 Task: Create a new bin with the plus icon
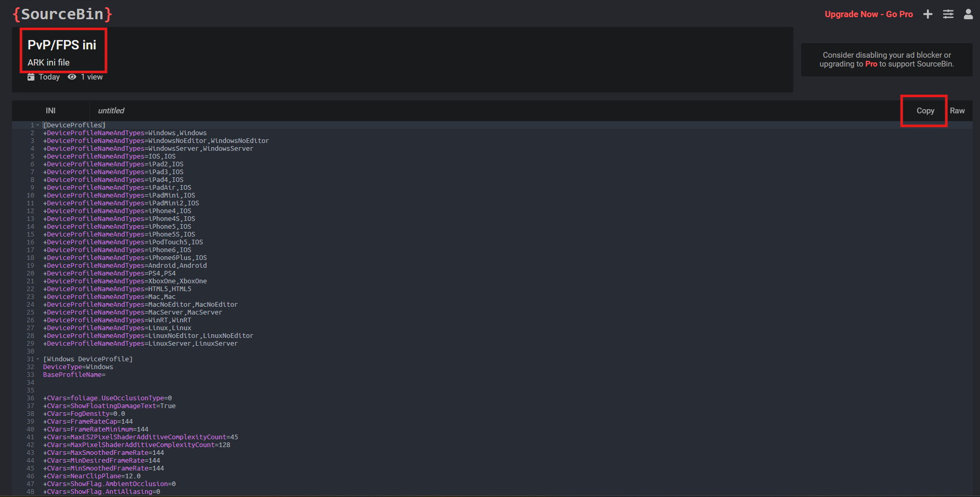(x=927, y=14)
